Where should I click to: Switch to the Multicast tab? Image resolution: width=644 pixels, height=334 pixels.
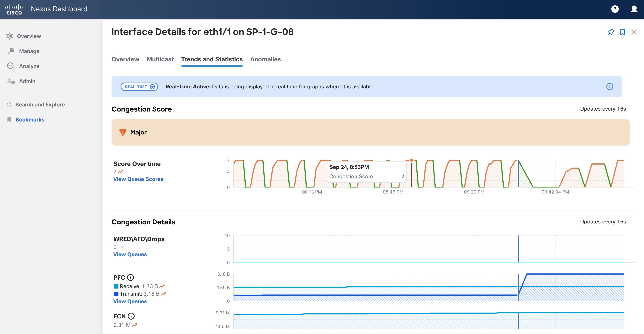coord(160,59)
